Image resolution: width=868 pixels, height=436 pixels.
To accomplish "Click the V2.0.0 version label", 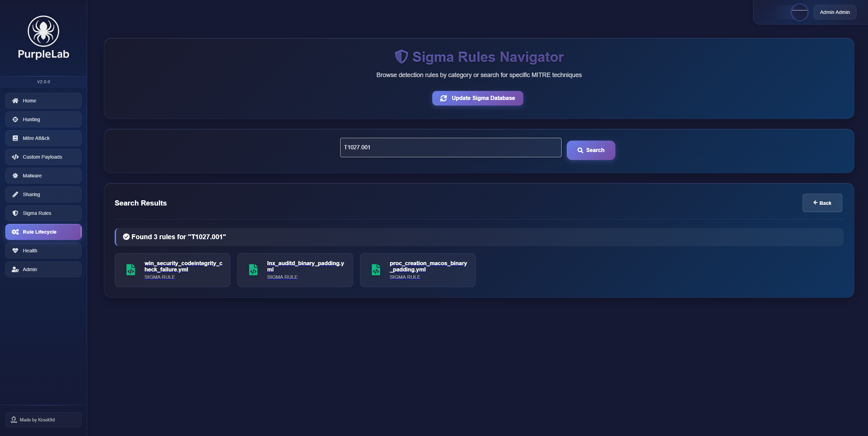I will (43, 82).
